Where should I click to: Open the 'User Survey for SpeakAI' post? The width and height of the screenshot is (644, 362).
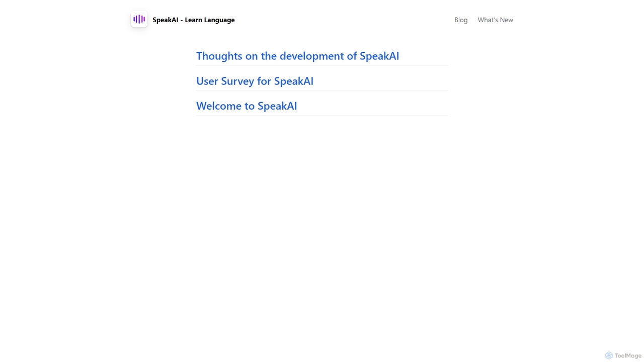(x=255, y=81)
